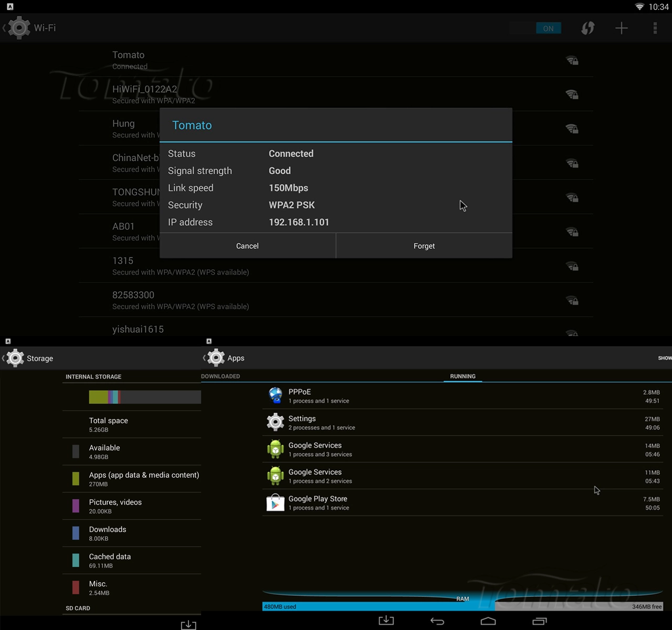
Task: Click the WPS refresh icon in Wi-Fi bar
Action: click(x=587, y=28)
